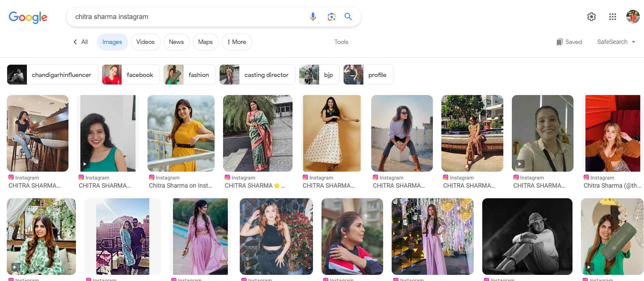Viewport: 644px width, 281px height.
Task: Open Google Lens image search
Action: coord(331,17)
